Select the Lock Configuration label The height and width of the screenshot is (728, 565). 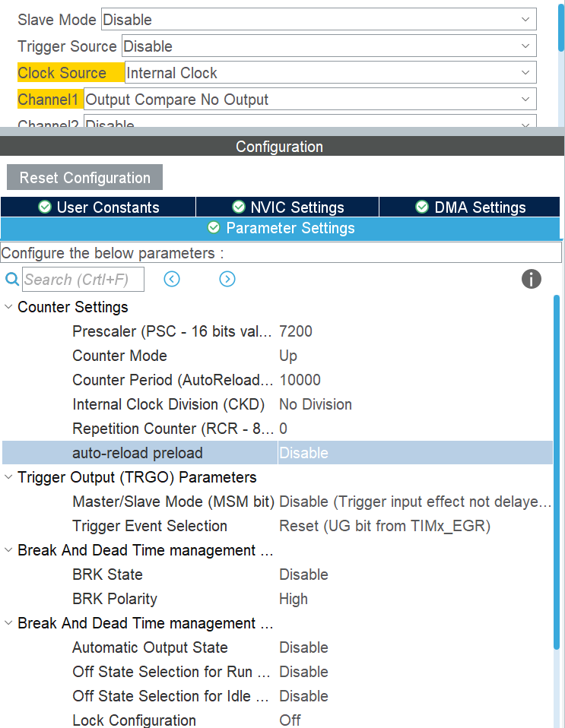(x=134, y=720)
